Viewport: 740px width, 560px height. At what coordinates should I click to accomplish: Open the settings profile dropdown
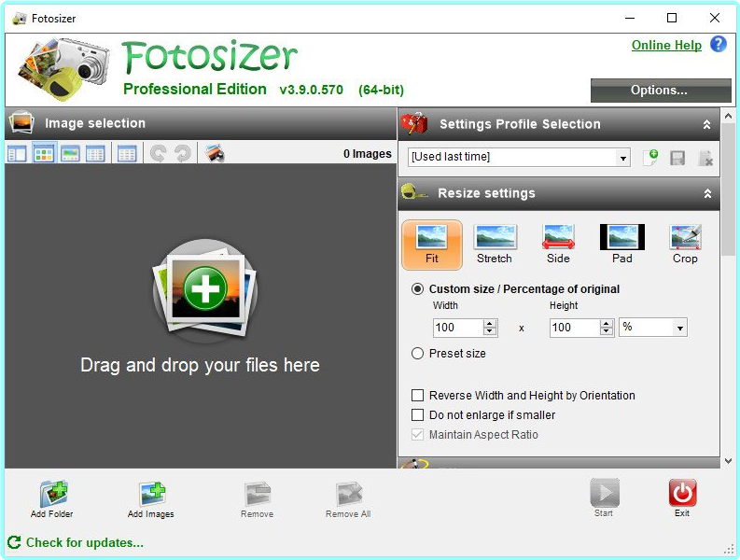tap(623, 158)
